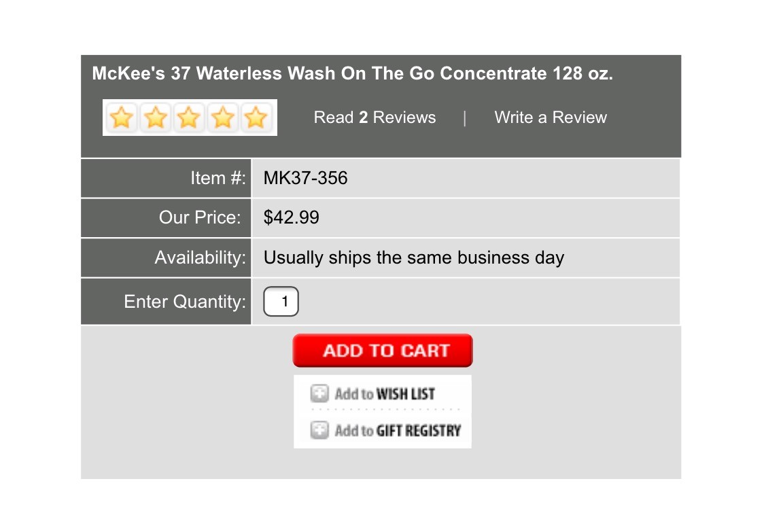Open the Write a Review link
This screenshot has height=532, width=766.
tap(551, 118)
